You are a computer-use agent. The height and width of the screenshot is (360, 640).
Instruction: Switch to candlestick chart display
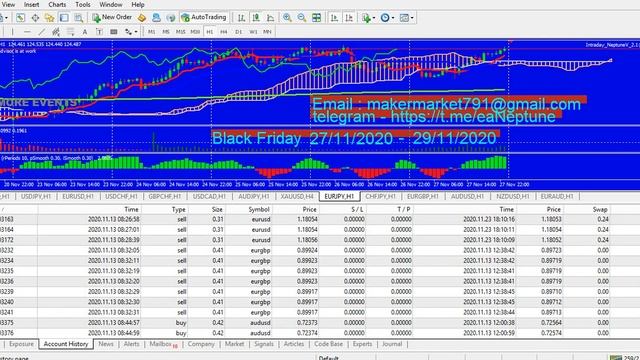click(256, 18)
